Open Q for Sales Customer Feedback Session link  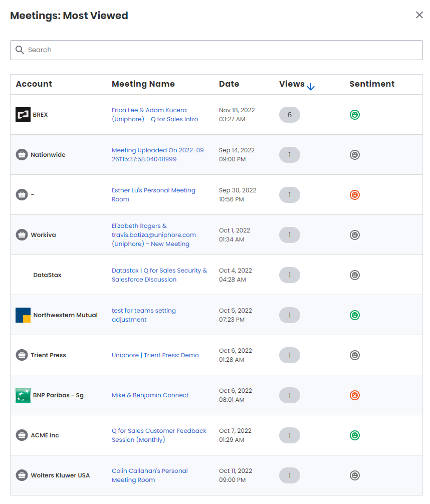click(159, 435)
